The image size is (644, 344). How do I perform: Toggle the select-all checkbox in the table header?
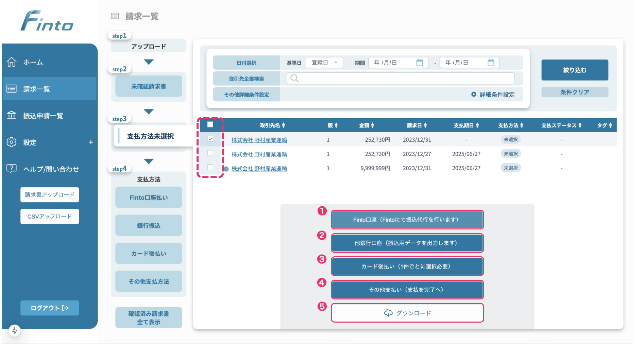pyautogui.click(x=210, y=124)
